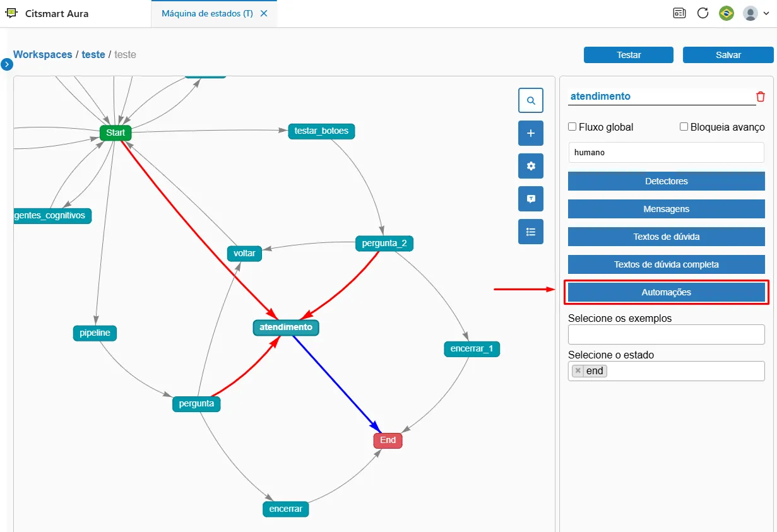Click the Selecione os exemplos field
Screen dimensions: 777x532
(667, 334)
